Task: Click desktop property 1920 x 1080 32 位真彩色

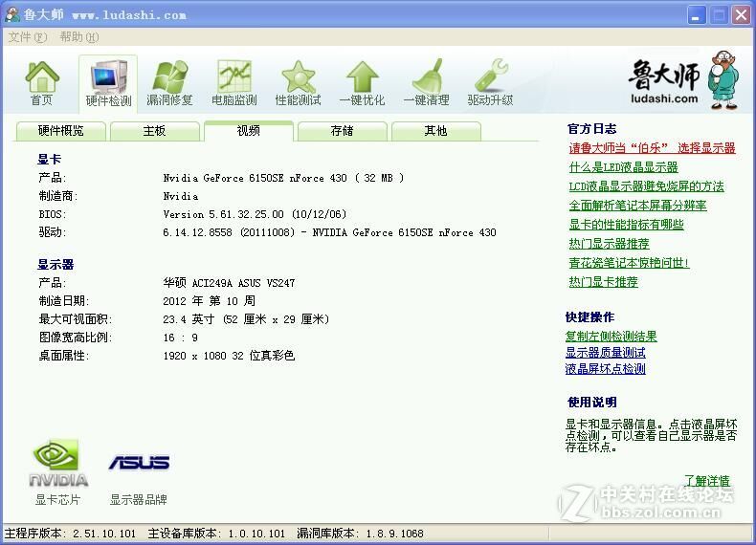Action: [229, 356]
